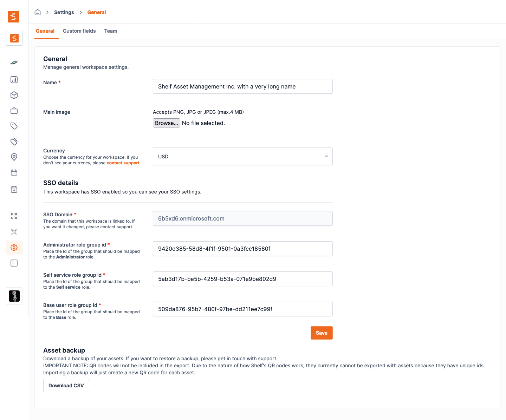The height and width of the screenshot is (420, 506).
Task: Open Kits via the briefcase icon
Action: pos(14,111)
